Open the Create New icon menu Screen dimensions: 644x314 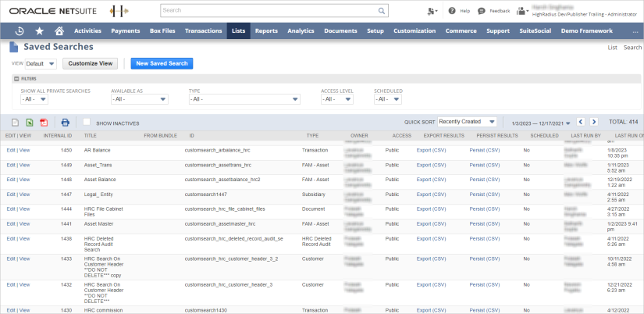click(432, 11)
